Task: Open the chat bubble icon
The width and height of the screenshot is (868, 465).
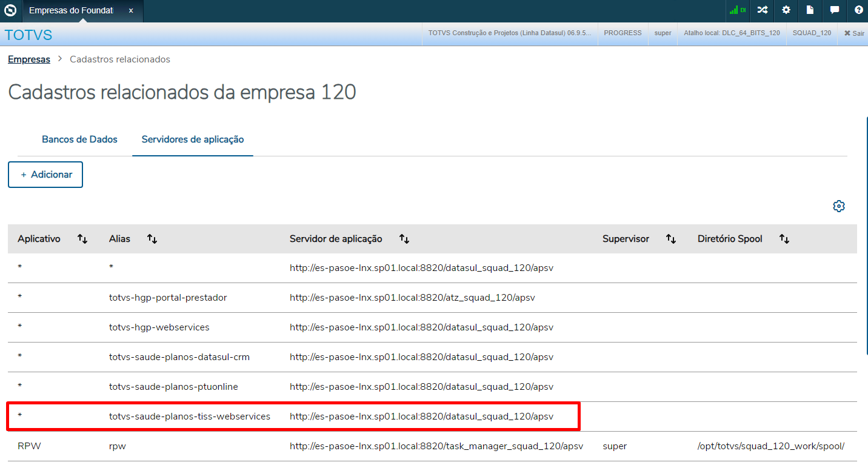Action: [x=835, y=10]
